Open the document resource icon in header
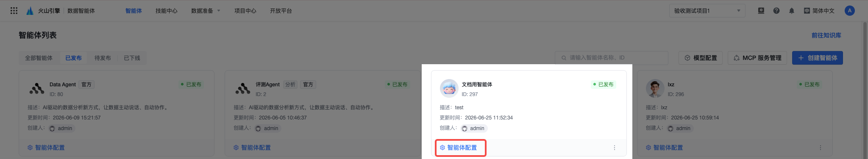Screen dimensions: 868x159 pyautogui.click(x=761, y=11)
